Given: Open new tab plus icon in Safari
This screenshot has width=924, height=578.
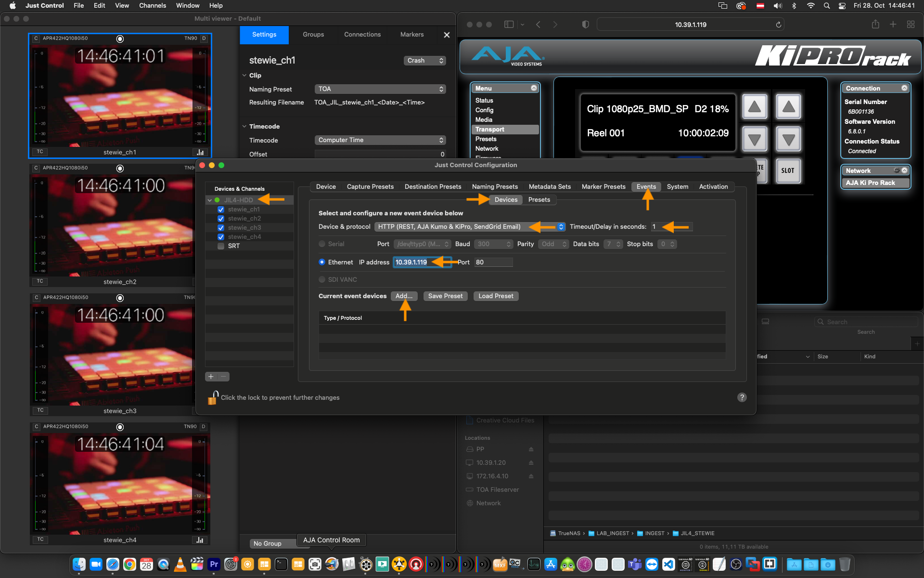Looking at the screenshot, I should pyautogui.click(x=893, y=25).
